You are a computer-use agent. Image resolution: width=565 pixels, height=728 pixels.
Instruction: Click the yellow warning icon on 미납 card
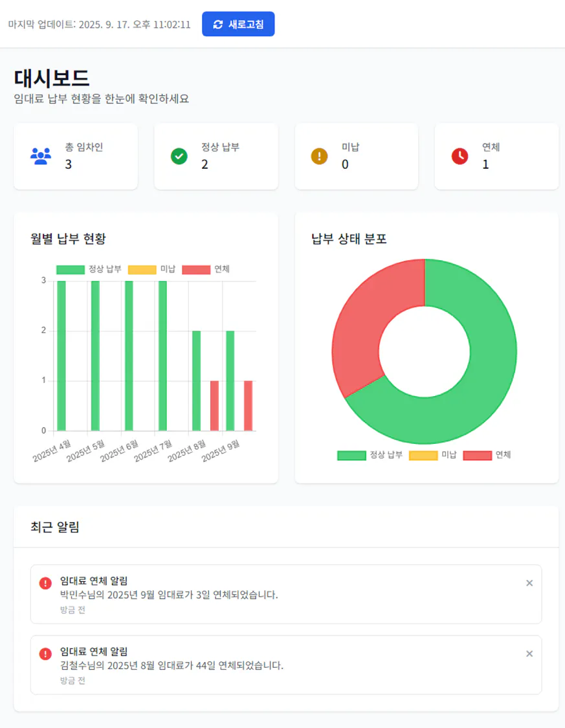tap(320, 156)
